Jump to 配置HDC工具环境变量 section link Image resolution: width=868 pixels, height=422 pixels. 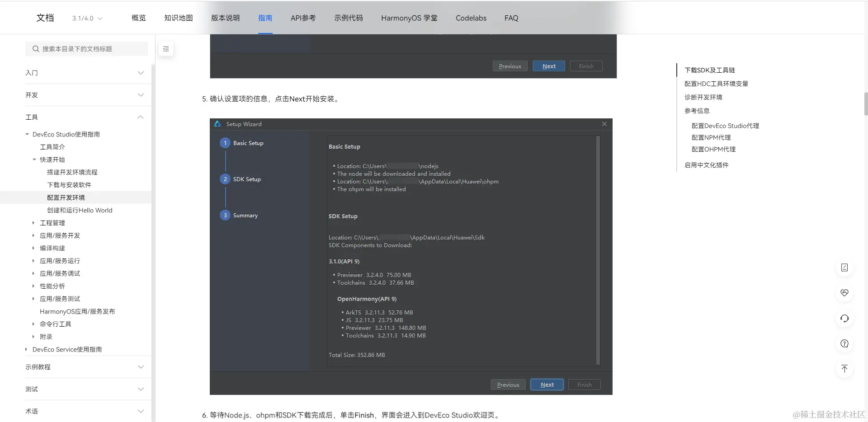[716, 84]
